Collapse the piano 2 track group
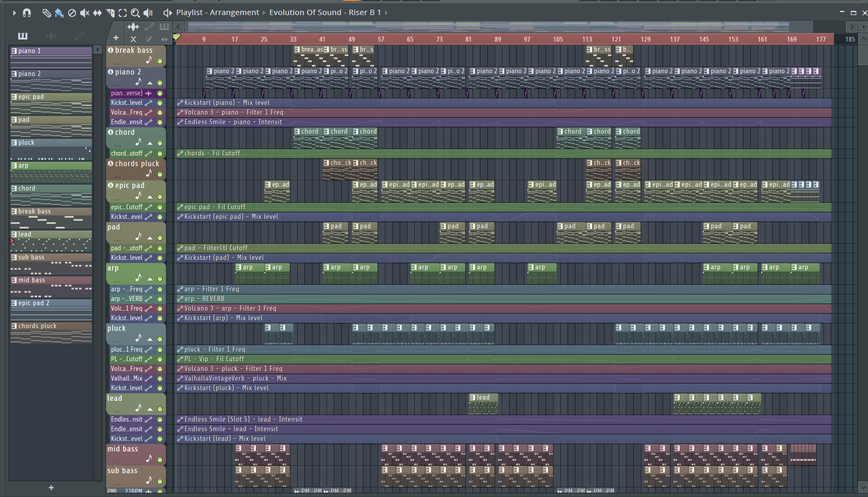The width and height of the screenshot is (868, 497). click(150, 83)
